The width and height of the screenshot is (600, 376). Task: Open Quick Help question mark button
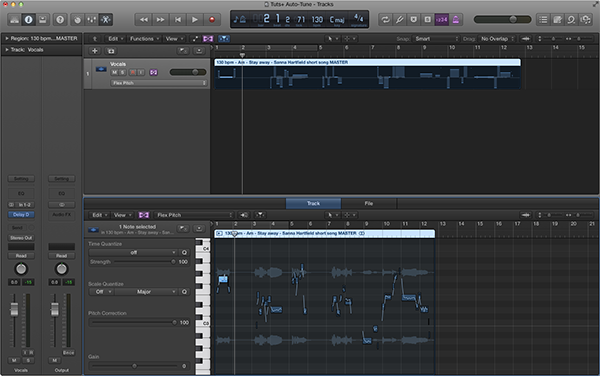[60, 20]
